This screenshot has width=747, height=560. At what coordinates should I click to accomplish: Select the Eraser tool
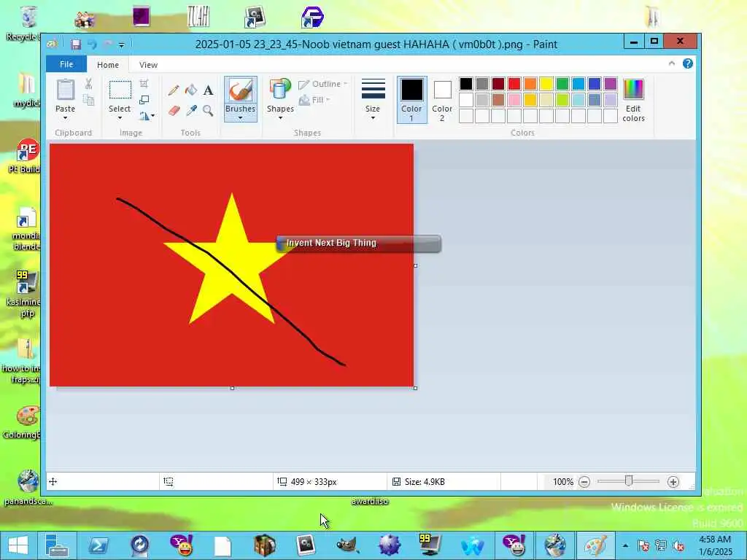point(174,111)
